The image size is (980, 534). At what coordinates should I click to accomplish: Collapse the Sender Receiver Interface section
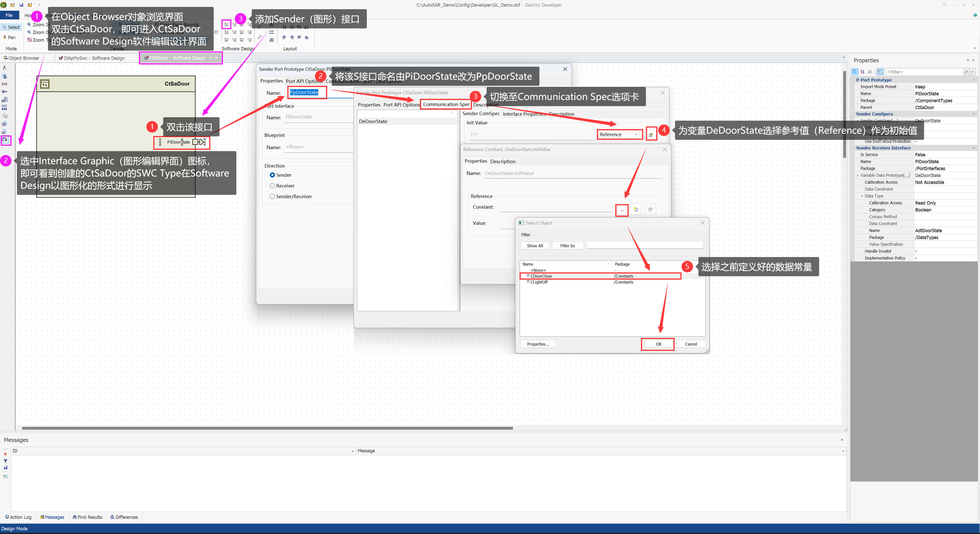click(973, 148)
